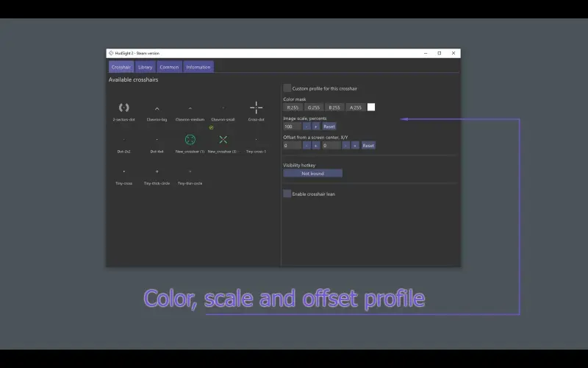
Task: Reset the image scale value
Action: [x=329, y=126]
